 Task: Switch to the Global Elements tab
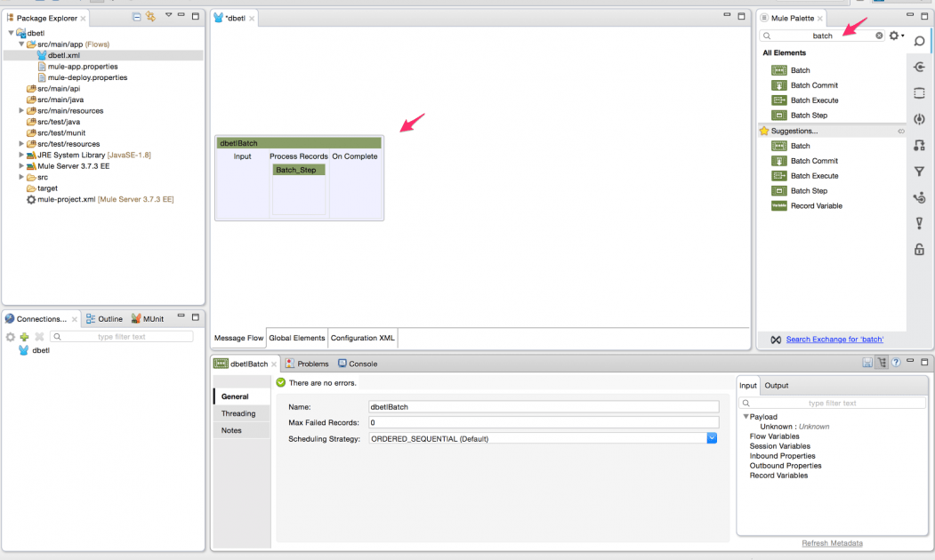tap(296, 338)
